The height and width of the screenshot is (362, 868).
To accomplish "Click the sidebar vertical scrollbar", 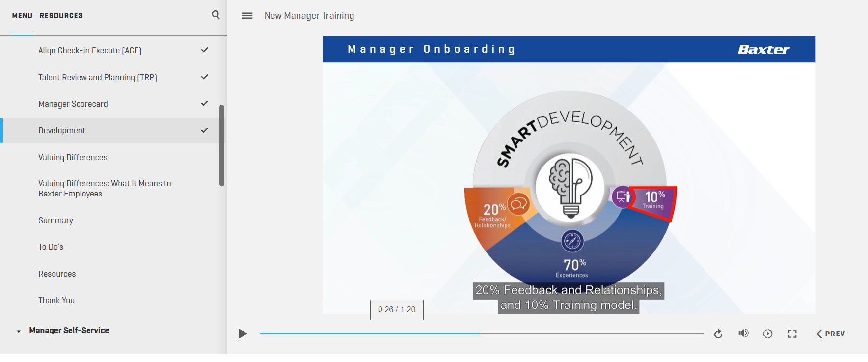I will (x=222, y=145).
